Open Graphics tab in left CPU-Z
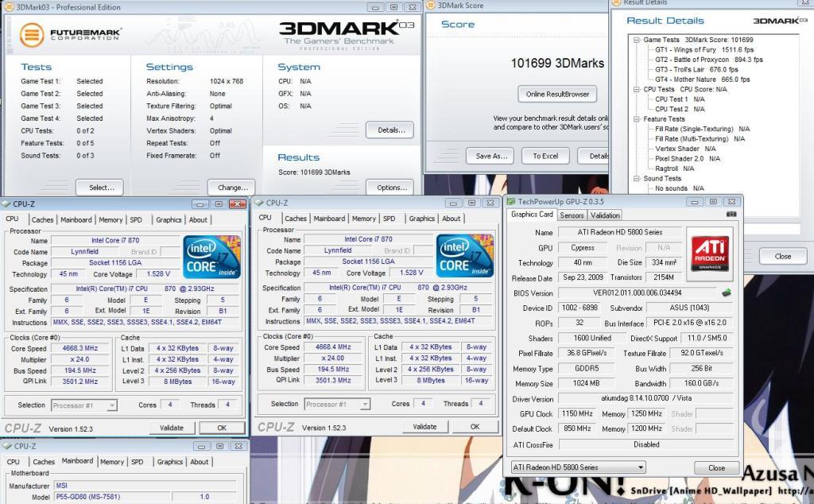The height and width of the screenshot is (504, 814). [169, 219]
